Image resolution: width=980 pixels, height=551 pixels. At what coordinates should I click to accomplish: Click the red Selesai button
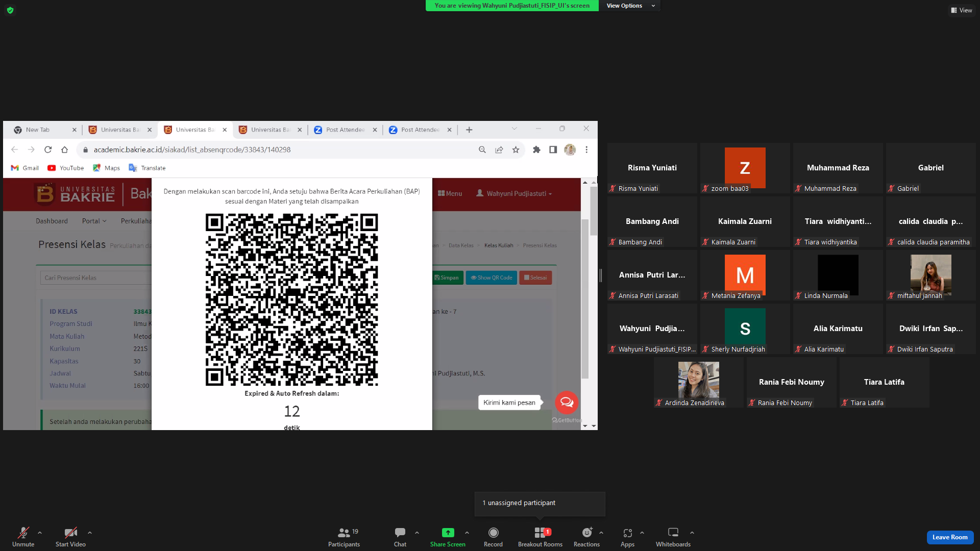[x=535, y=278]
